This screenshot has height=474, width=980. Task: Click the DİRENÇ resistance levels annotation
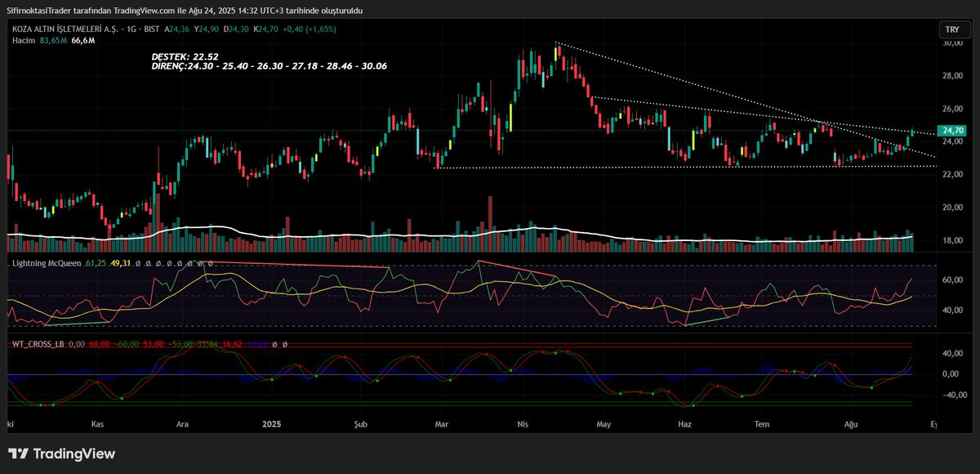coord(269,65)
